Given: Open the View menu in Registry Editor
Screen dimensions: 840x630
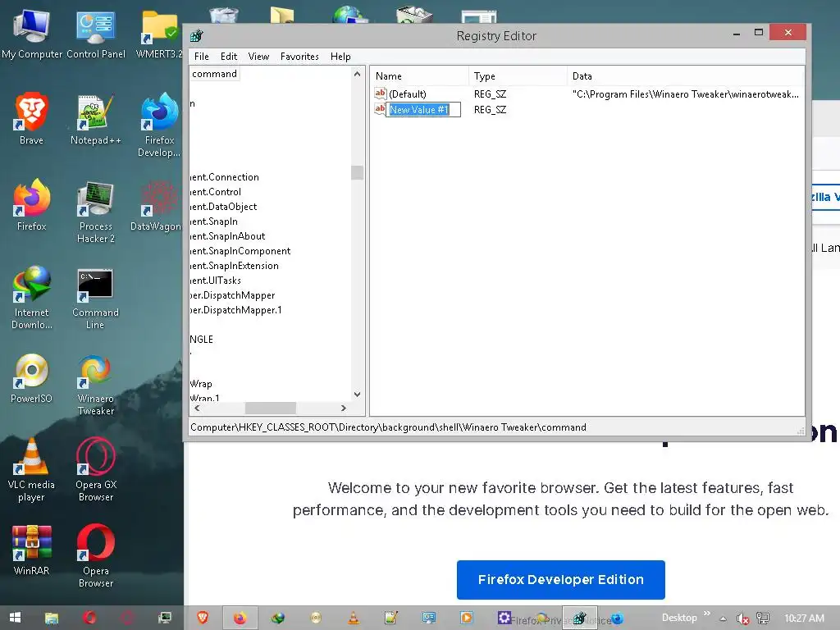Looking at the screenshot, I should (x=258, y=57).
